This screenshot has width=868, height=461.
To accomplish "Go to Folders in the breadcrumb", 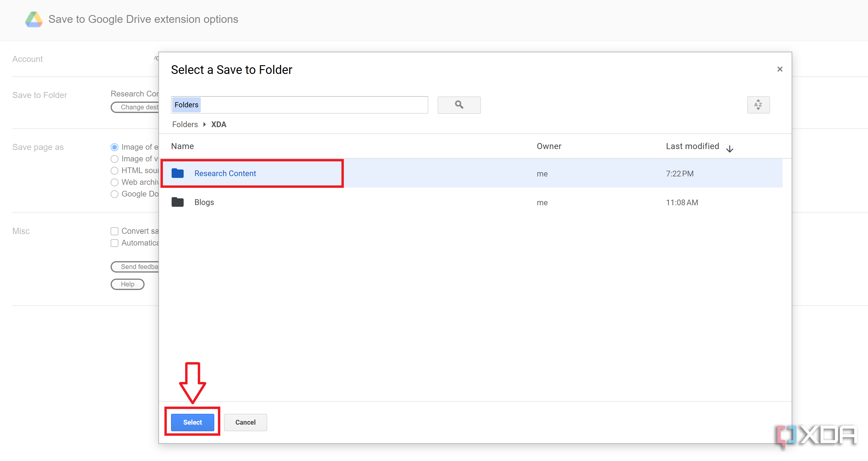I will pos(185,124).
